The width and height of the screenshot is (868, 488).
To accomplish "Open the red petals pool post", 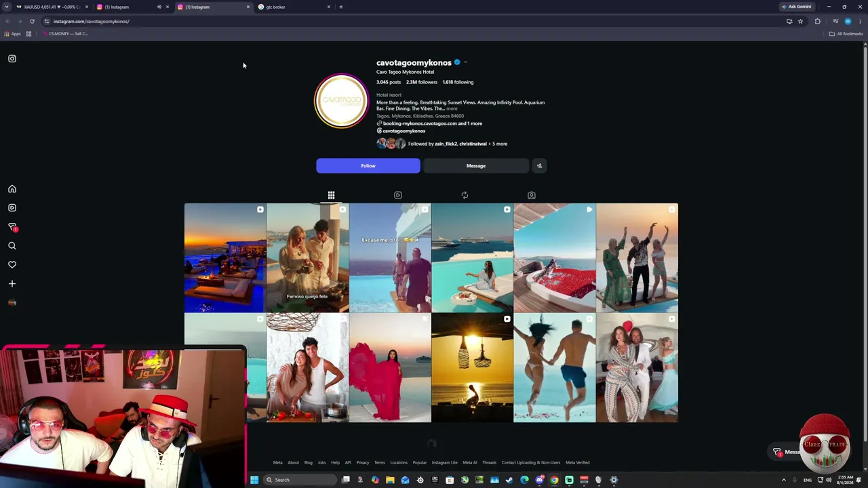I will (555, 258).
